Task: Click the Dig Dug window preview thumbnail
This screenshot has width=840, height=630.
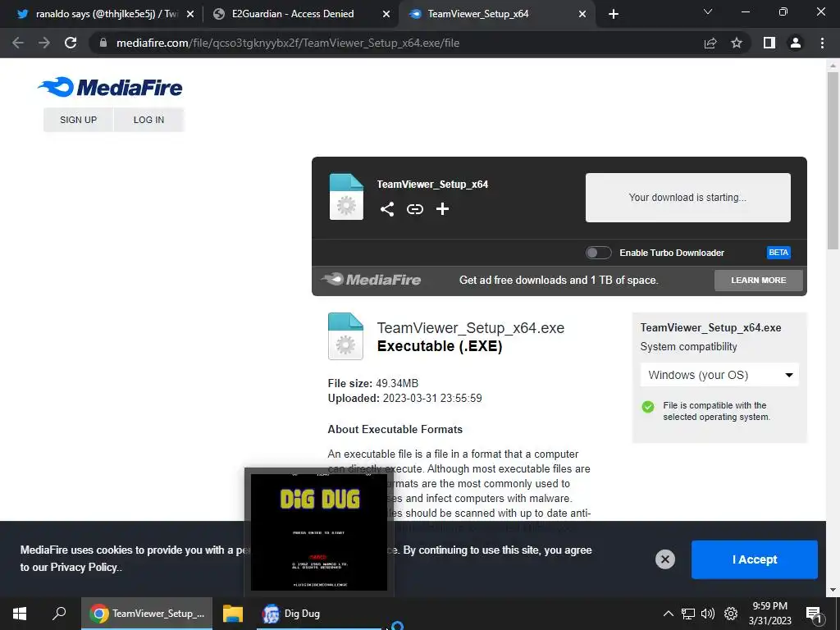Action: pos(319,532)
